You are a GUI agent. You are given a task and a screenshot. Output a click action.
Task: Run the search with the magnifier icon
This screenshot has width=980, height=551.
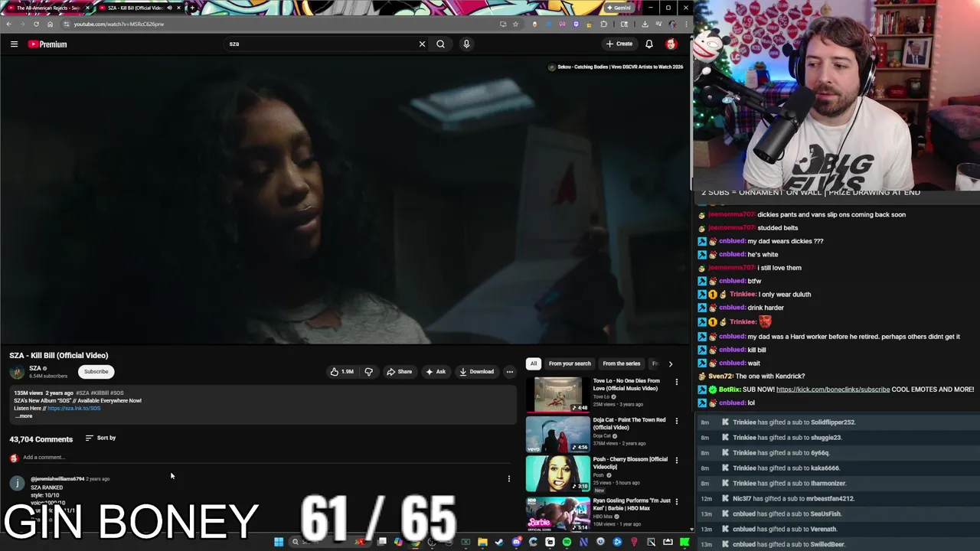click(440, 44)
